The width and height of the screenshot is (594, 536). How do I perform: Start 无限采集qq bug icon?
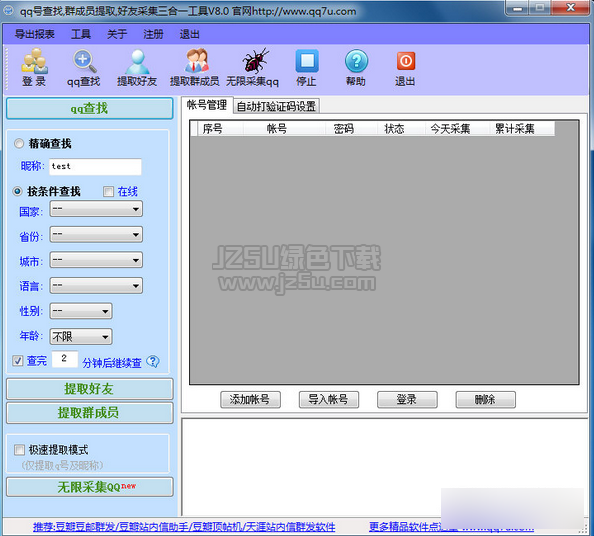(x=252, y=67)
